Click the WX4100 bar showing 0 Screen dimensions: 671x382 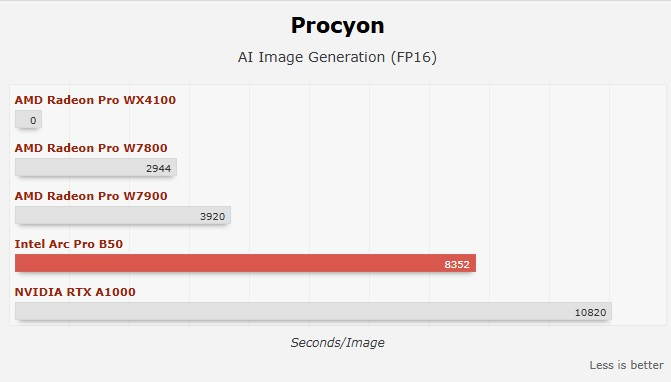[28, 119]
